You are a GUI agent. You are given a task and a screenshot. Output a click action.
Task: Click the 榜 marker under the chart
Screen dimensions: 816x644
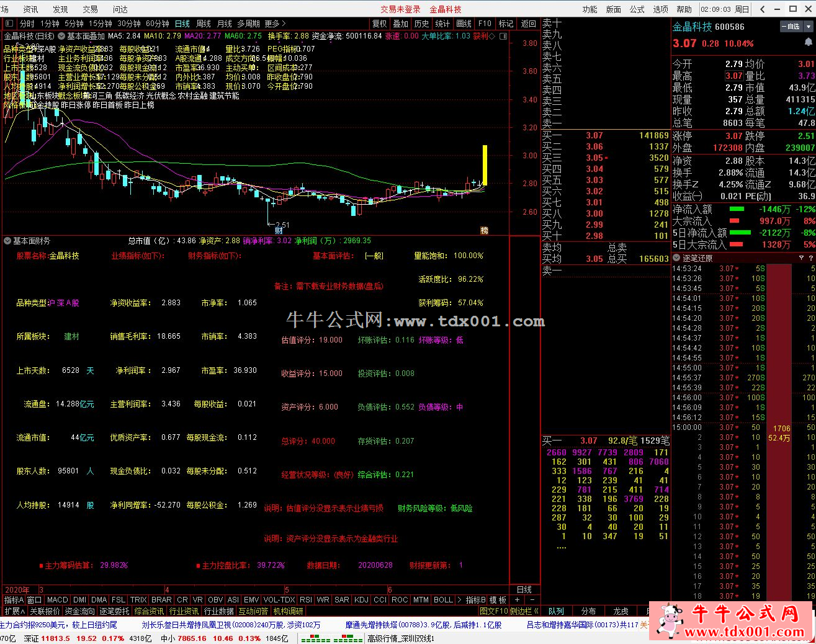pyautogui.click(x=485, y=230)
